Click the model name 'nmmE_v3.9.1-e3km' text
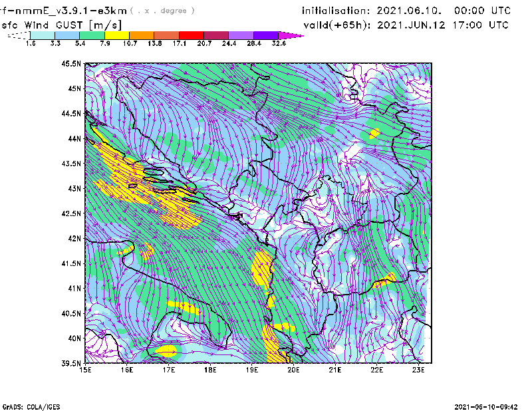Screen dimensions: 532x411 71,11
